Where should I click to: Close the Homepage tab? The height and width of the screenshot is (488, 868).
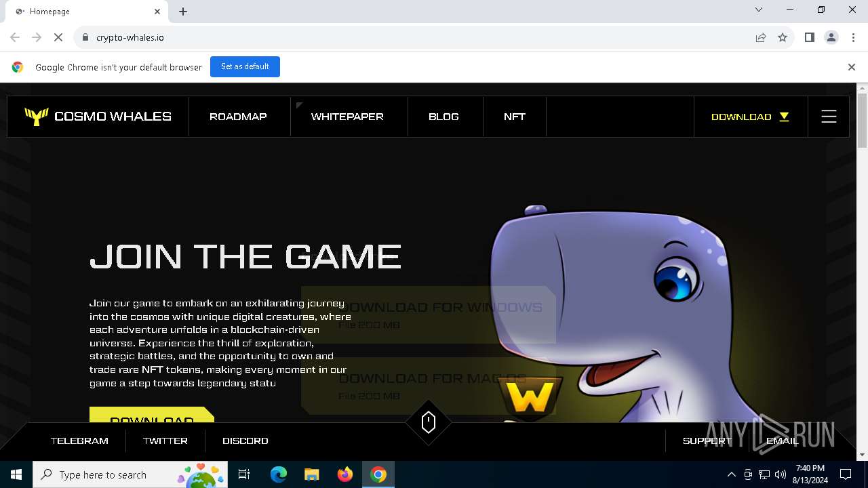click(x=157, y=12)
